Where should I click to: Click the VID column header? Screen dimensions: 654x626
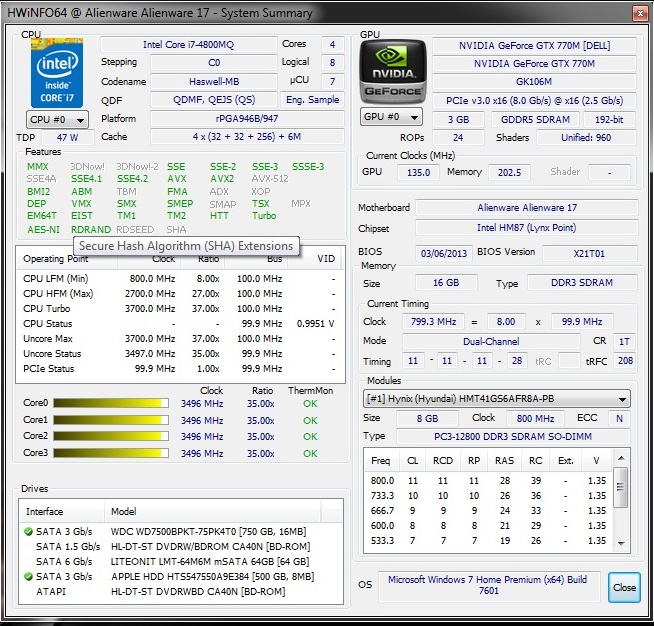315,259
